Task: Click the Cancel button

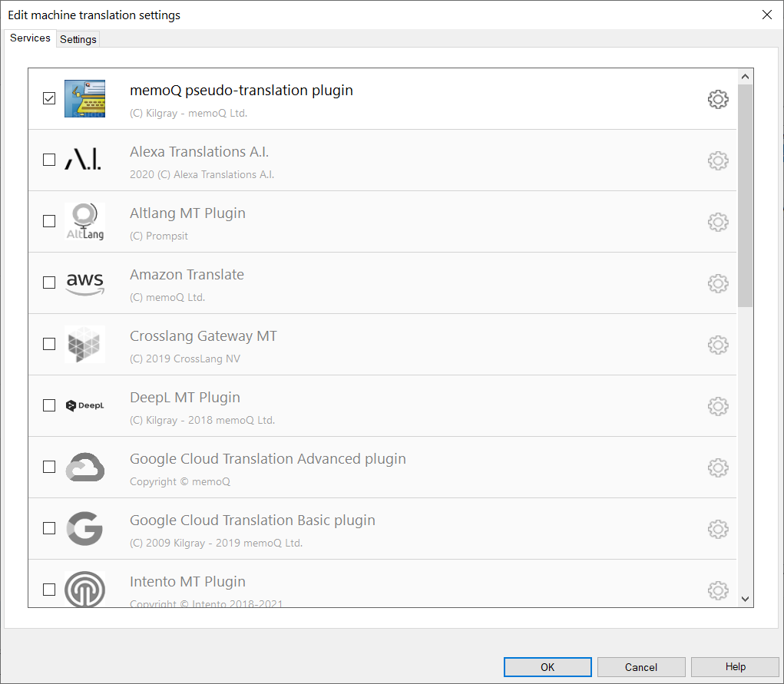Action: (x=641, y=667)
